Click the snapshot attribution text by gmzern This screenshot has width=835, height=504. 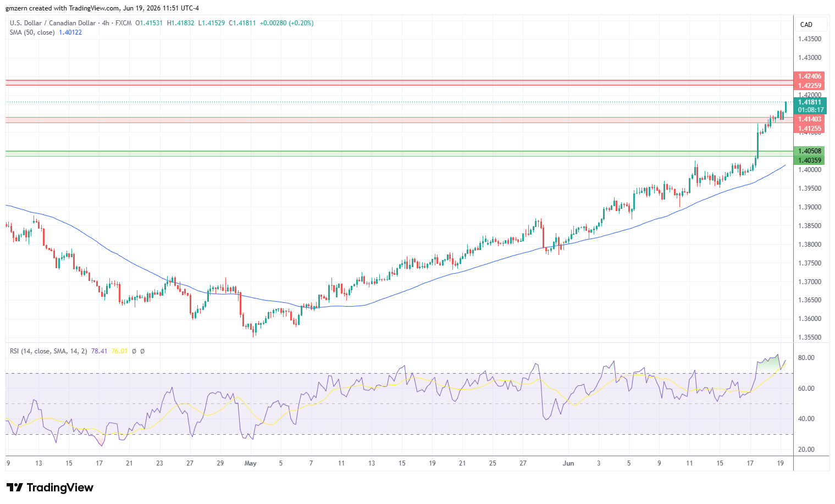click(102, 8)
